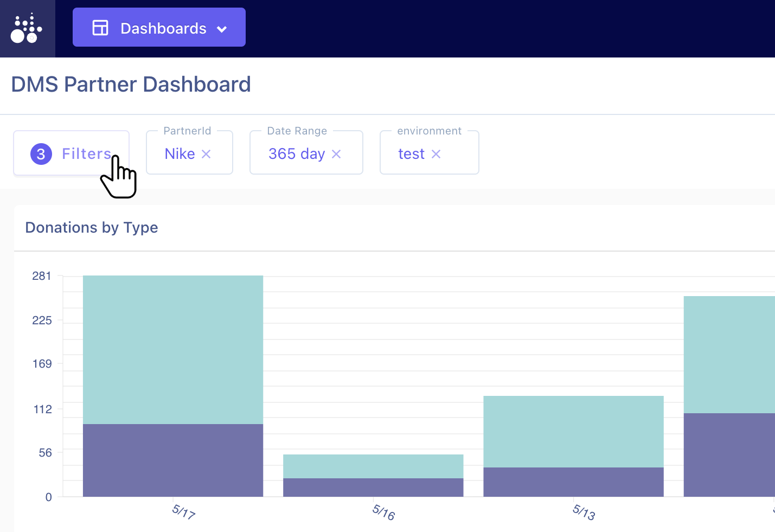Select the Nike PartnerId value
775x532 pixels.
(180, 154)
